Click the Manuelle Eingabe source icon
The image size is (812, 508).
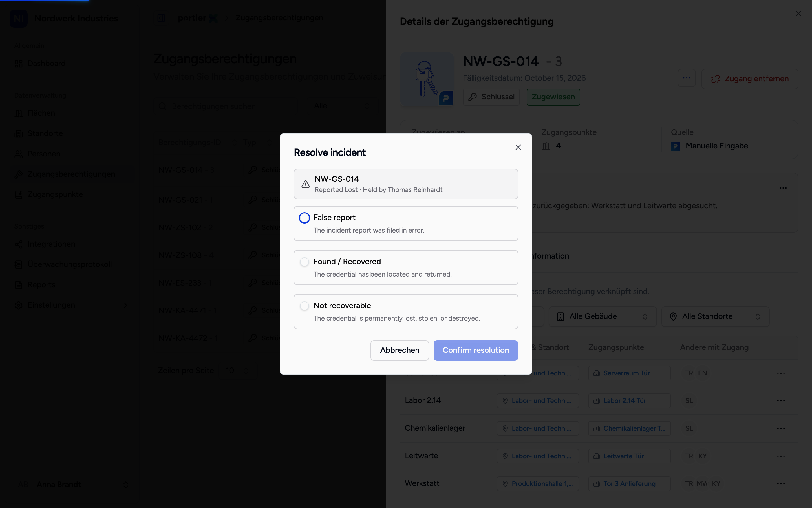[x=675, y=146]
